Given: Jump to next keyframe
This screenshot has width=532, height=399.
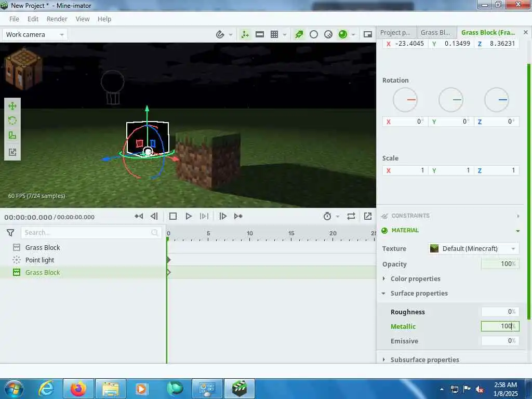Looking at the screenshot, I should pos(238,216).
